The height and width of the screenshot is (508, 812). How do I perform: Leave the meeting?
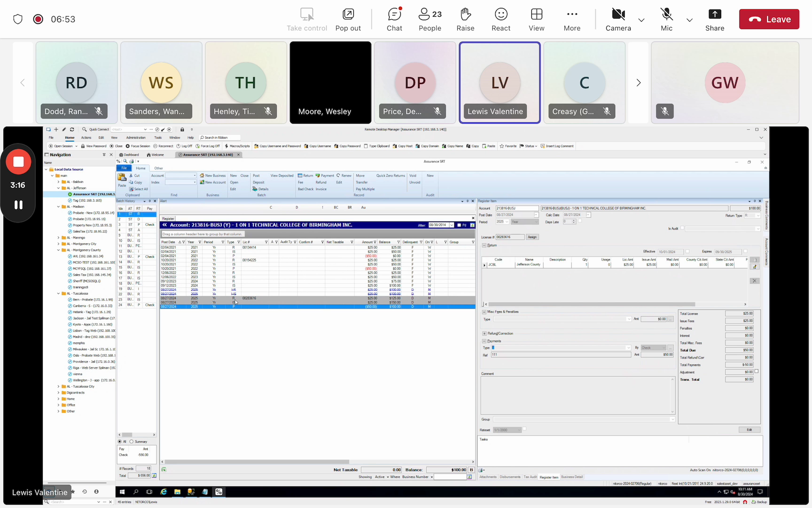[769, 19]
